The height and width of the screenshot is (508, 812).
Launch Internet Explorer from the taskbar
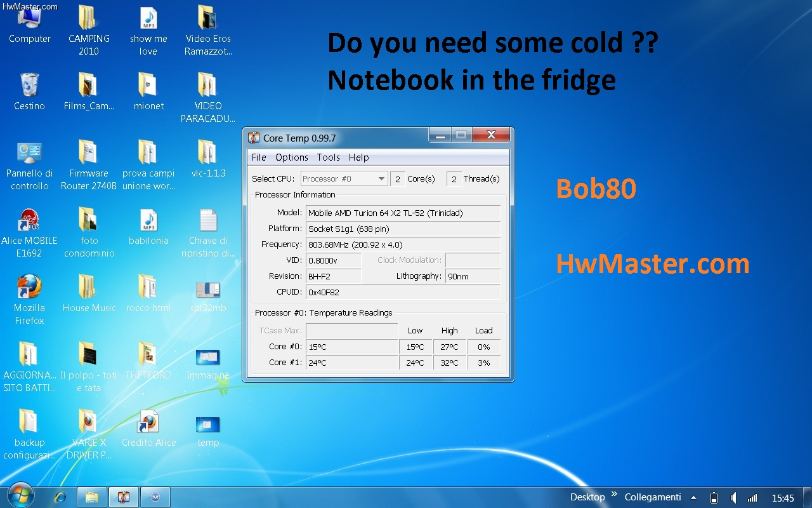(60, 497)
